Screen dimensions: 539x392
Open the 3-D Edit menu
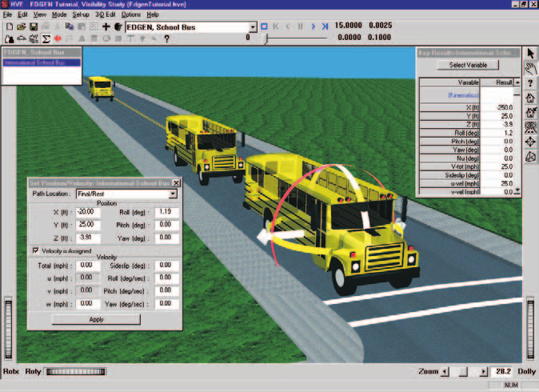point(106,14)
